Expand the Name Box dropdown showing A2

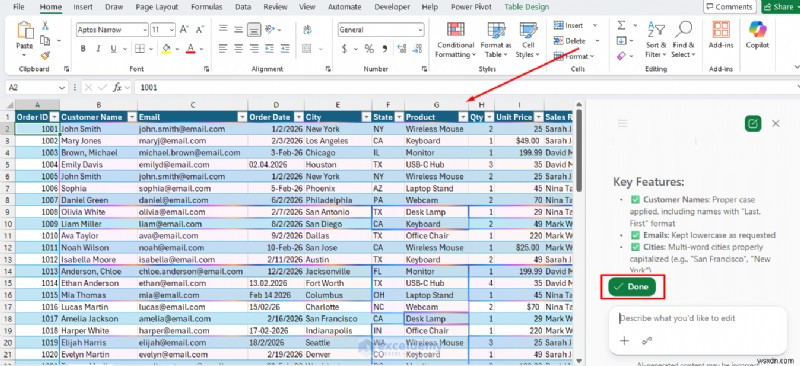tap(63, 88)
